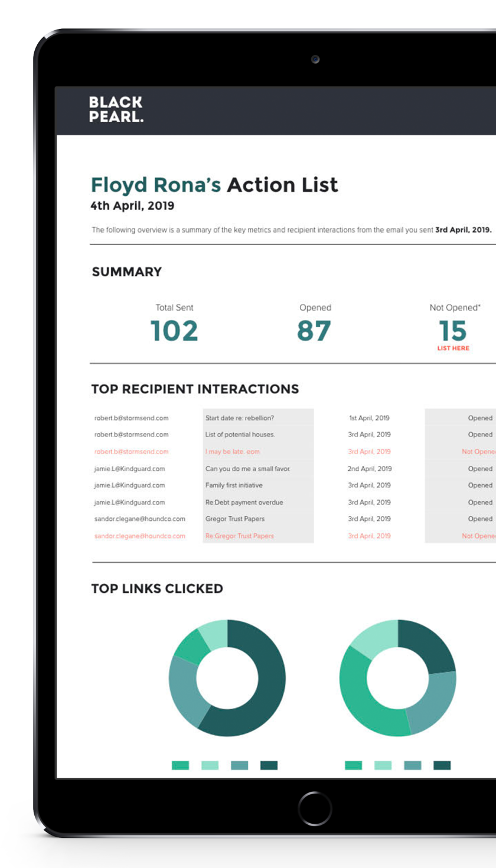
Task: Click the 'TOP LINKS CLICKED' heading
Action: tap(157, 589)
